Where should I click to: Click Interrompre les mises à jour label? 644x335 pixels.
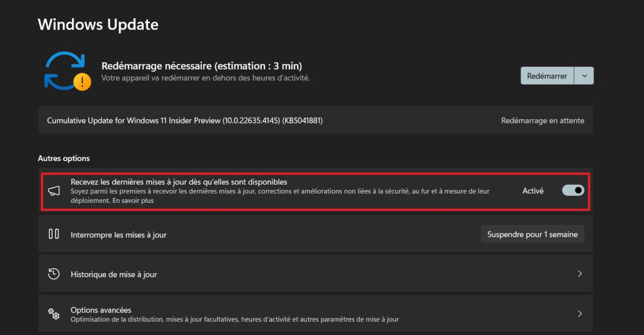point(119,235)
